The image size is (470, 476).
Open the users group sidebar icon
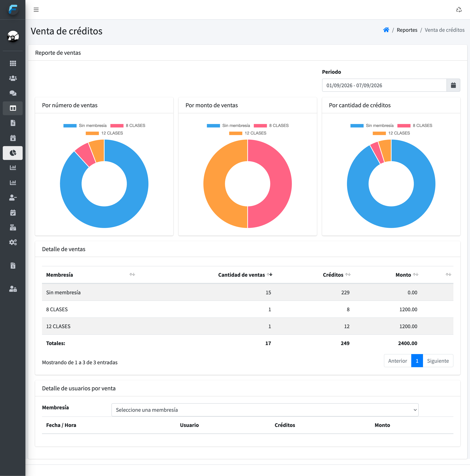point(13,78)
